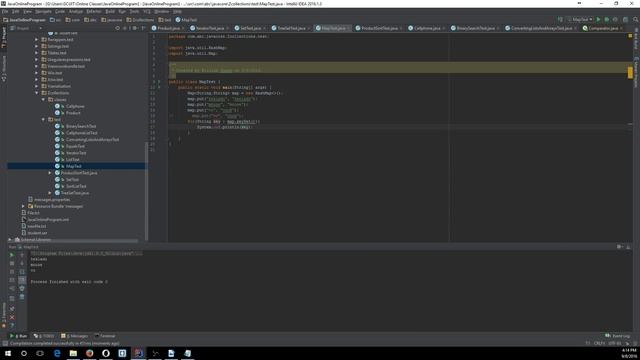Open File Explorer from taskbar
The width and height of the screenshot is (640, 360).
click(x=73, y=353)
